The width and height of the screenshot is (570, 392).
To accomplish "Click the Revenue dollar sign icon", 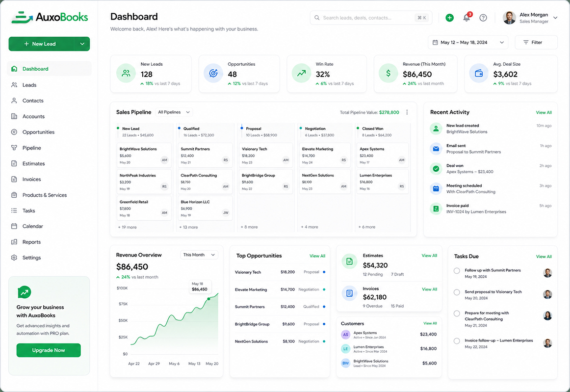I will [x=388, y=73].
